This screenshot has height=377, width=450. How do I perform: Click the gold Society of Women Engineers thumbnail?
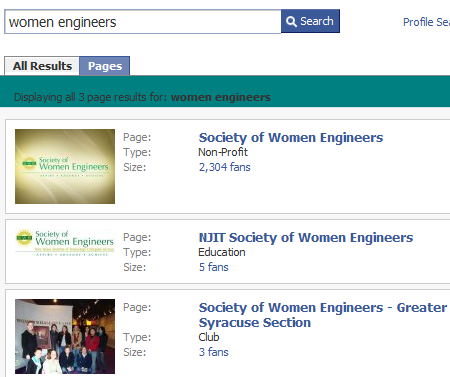[x=65, y=166]
